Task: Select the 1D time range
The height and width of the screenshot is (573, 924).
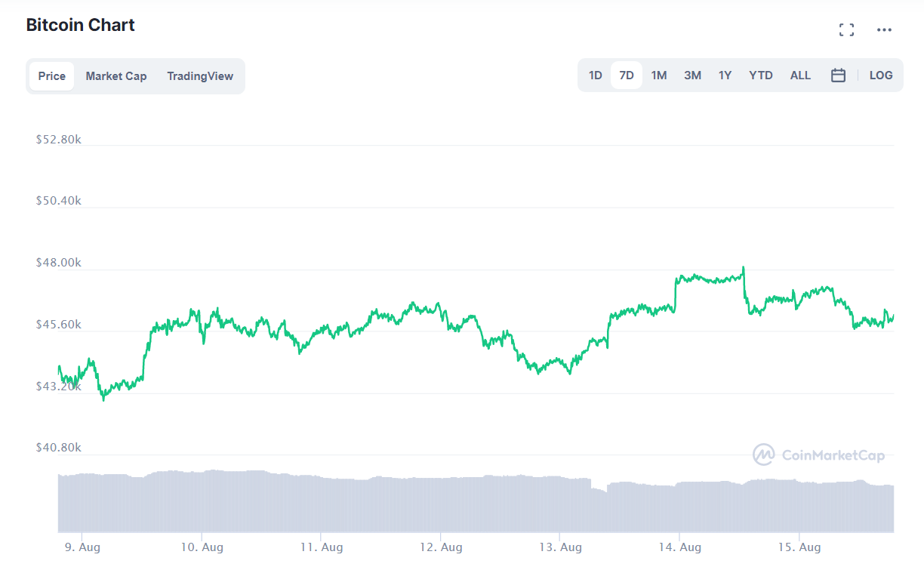Action: pyautogui.click(x=595, y=75)
